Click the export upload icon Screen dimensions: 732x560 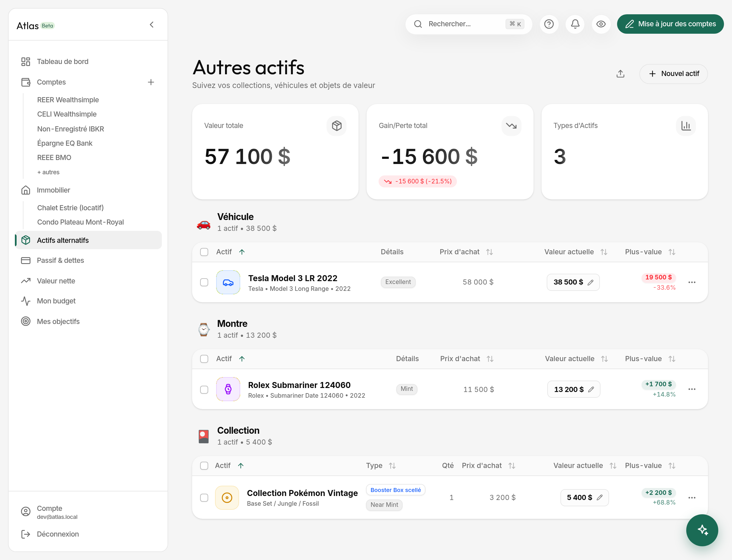click(x=620, y=74)
